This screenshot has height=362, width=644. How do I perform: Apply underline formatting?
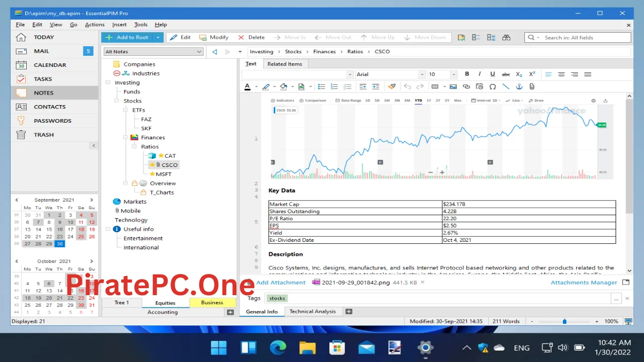[x=493, y=74]
